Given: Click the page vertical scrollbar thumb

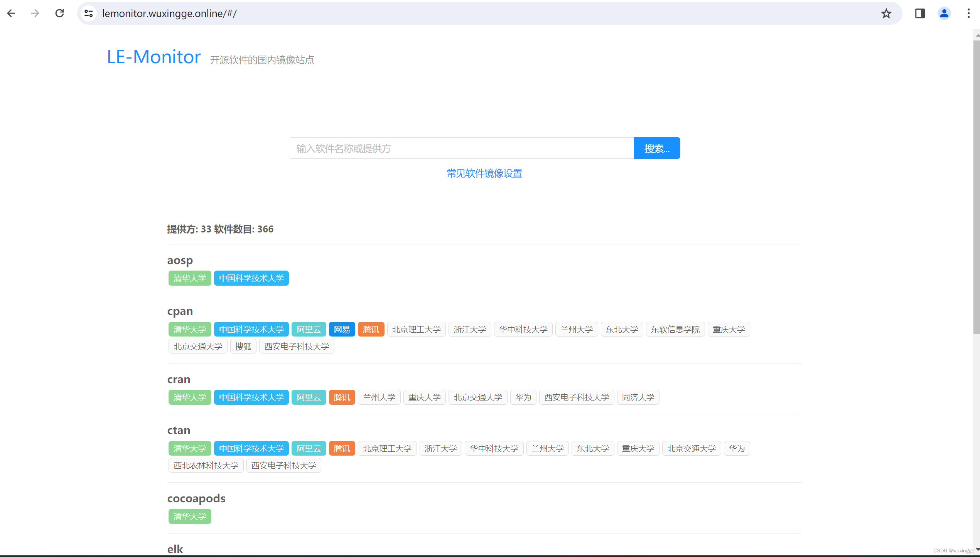Looking at the screenshot, I should 977,187.
